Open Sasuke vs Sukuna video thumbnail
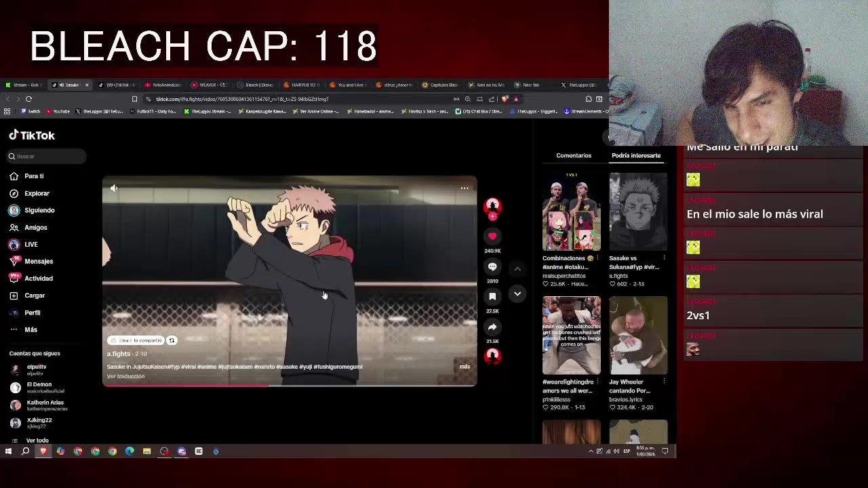Image resolution: width=868 pixels, height=488 pixels. click(638, 211)
